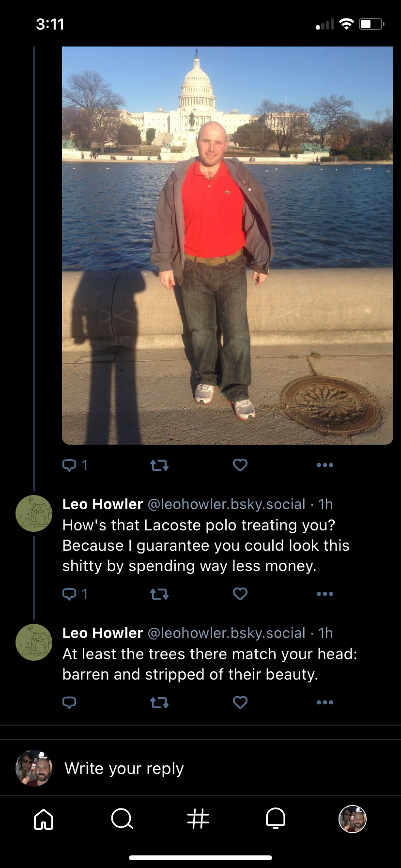
Task: Repost the photo post
Action: 159,465
